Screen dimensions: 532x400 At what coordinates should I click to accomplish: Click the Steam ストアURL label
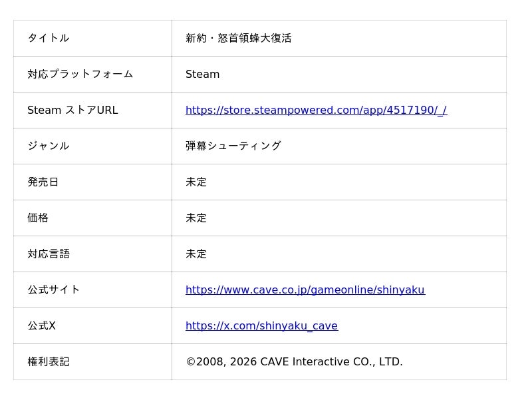tap(72, 110)
